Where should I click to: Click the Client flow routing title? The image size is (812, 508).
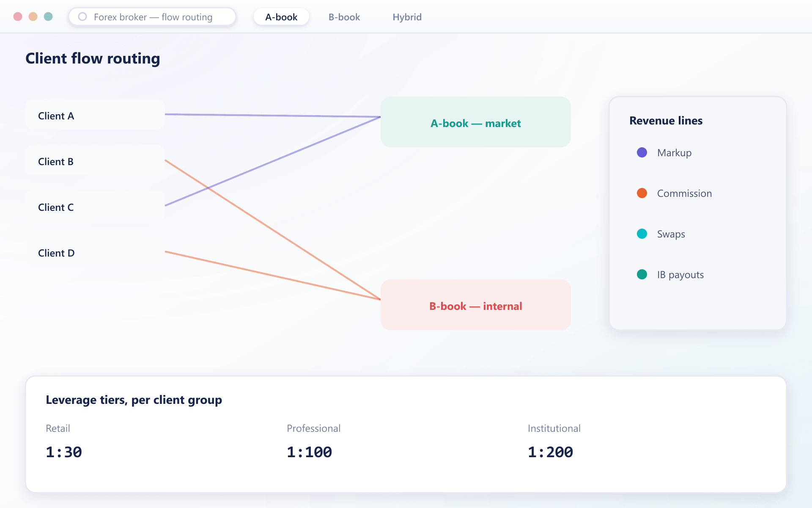(x=93, y=58)
